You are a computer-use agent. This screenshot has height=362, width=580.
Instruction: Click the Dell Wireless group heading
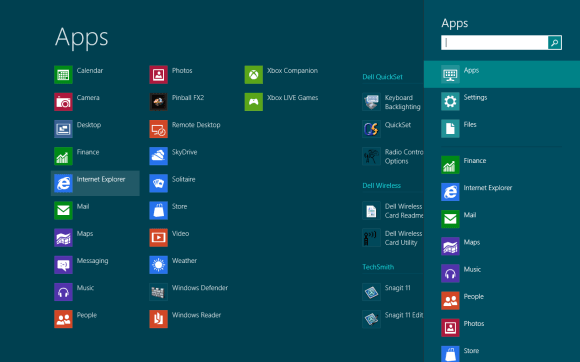(381, 186)
